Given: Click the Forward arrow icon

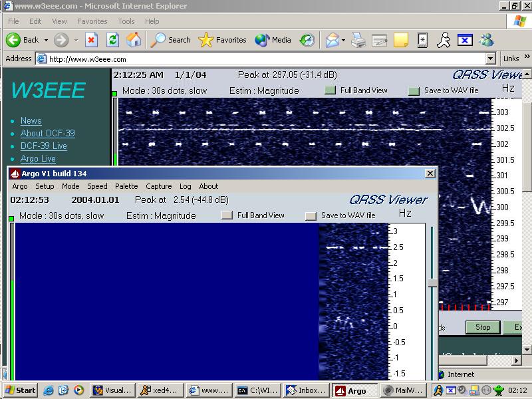Looking at the screenshot, I should click(61, 40).
